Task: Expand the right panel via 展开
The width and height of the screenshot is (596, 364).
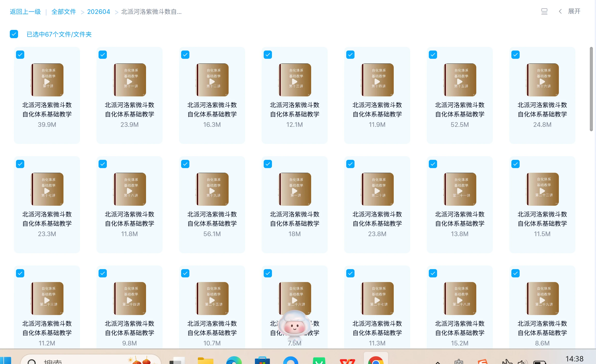Action: click(574, 11)
